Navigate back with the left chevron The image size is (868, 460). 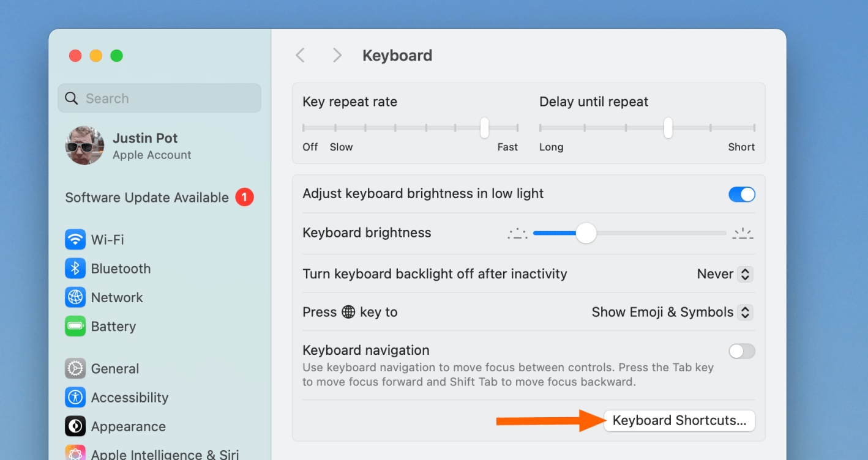(x=300, y=55)
